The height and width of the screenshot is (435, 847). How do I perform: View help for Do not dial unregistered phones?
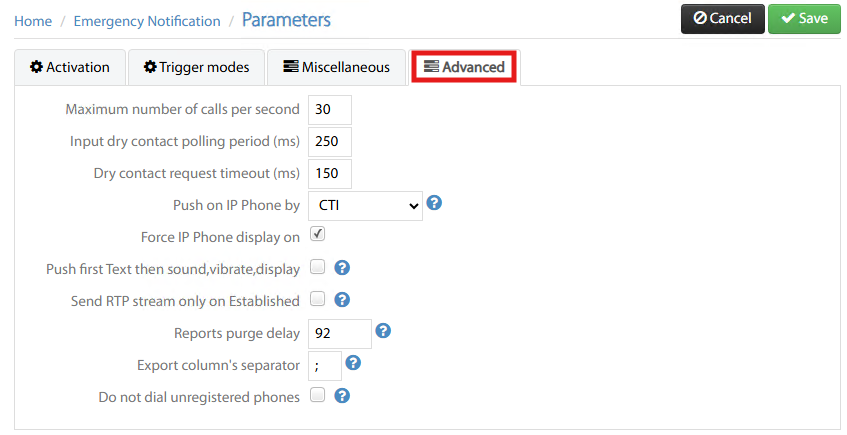click(342, 396)
